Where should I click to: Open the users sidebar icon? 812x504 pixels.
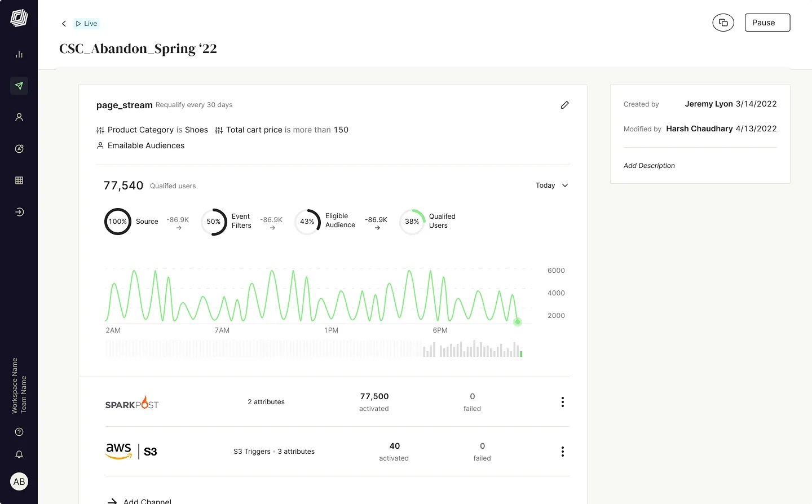(x=19, y=117)
